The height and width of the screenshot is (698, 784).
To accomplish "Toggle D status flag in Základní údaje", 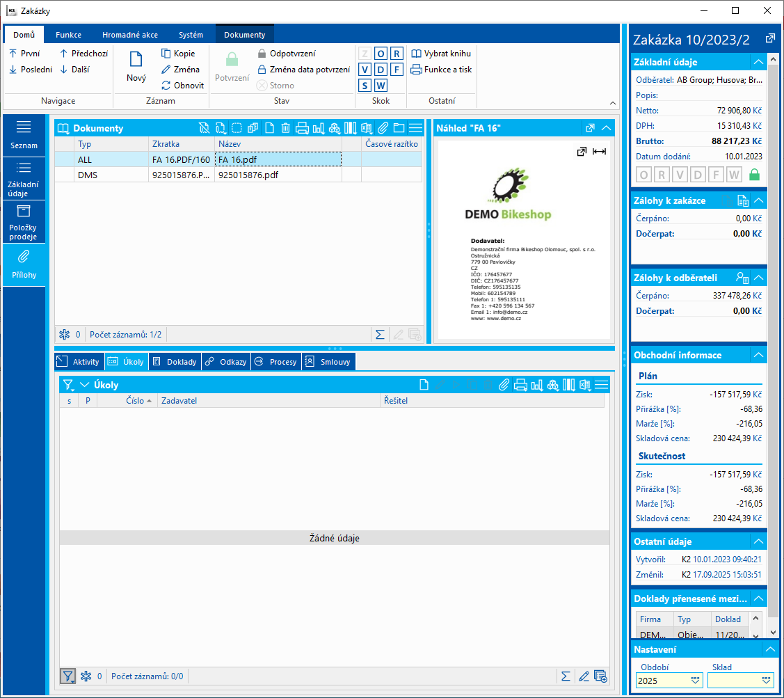I will tap(698, 175).
